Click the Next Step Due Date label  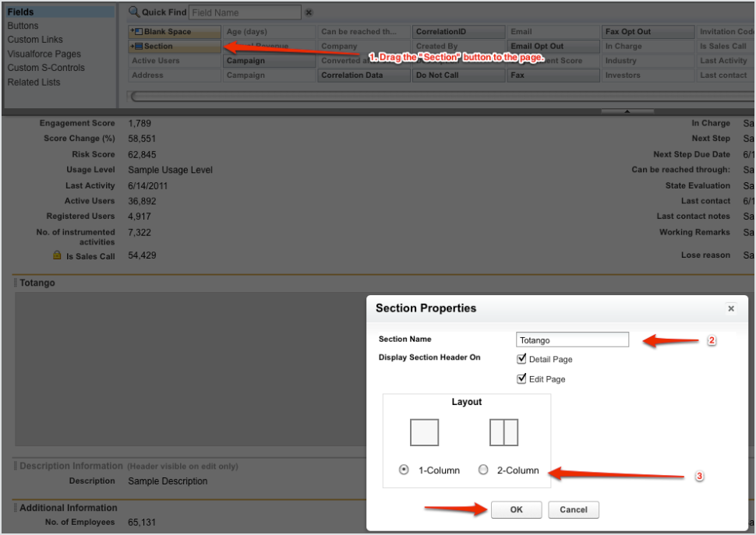[x=691, y=154]
